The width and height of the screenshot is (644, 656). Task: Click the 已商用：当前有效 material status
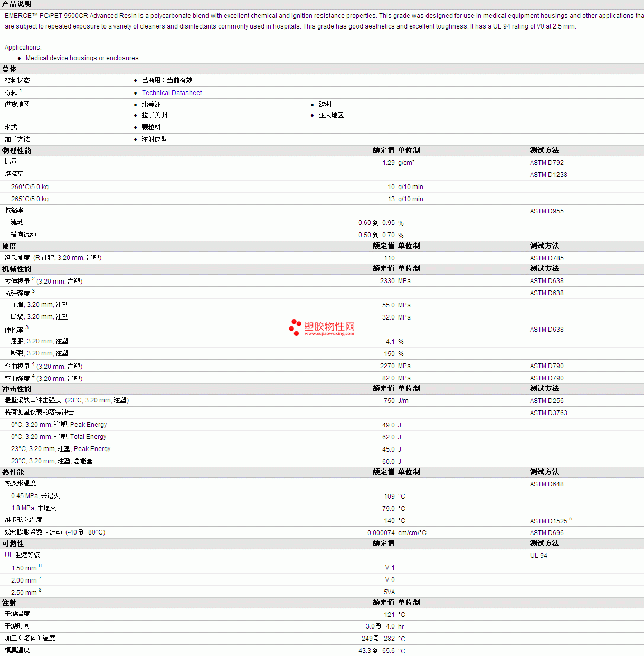coord(167,80)
